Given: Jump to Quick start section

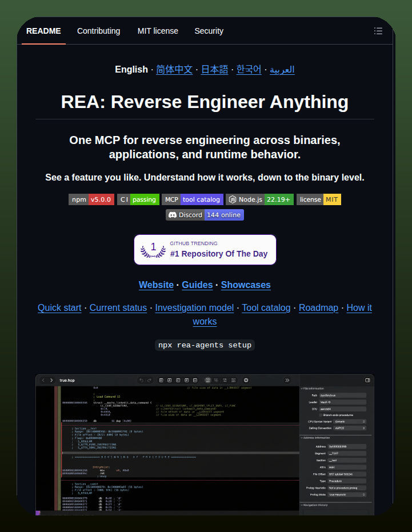Looking at the screenshot, I should (x=59, y=308).
